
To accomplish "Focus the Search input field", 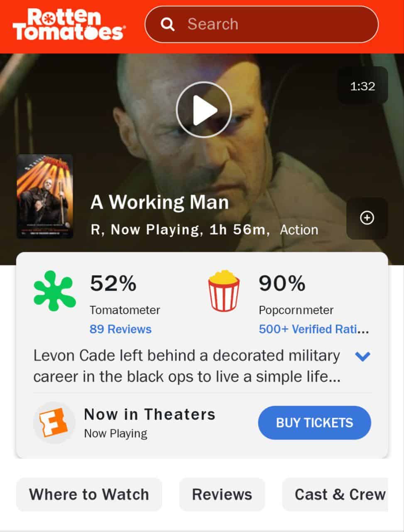I will 262,24.
